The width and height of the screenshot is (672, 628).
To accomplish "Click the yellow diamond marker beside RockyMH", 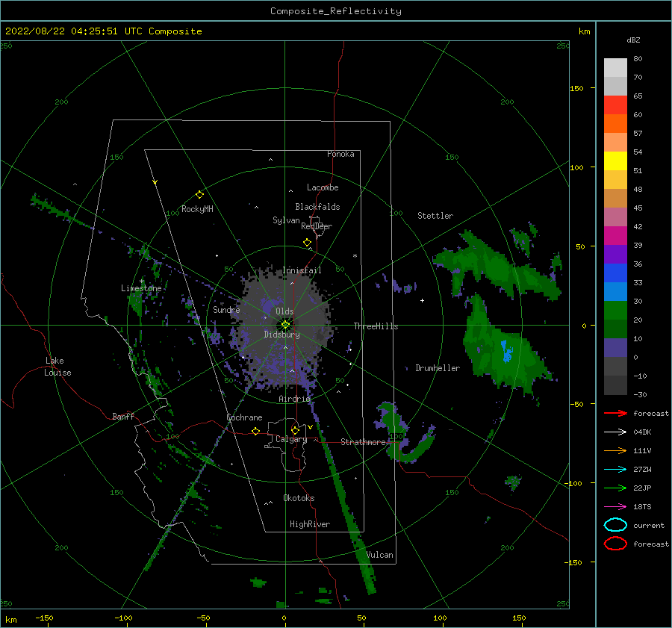I will coord(199,195).
